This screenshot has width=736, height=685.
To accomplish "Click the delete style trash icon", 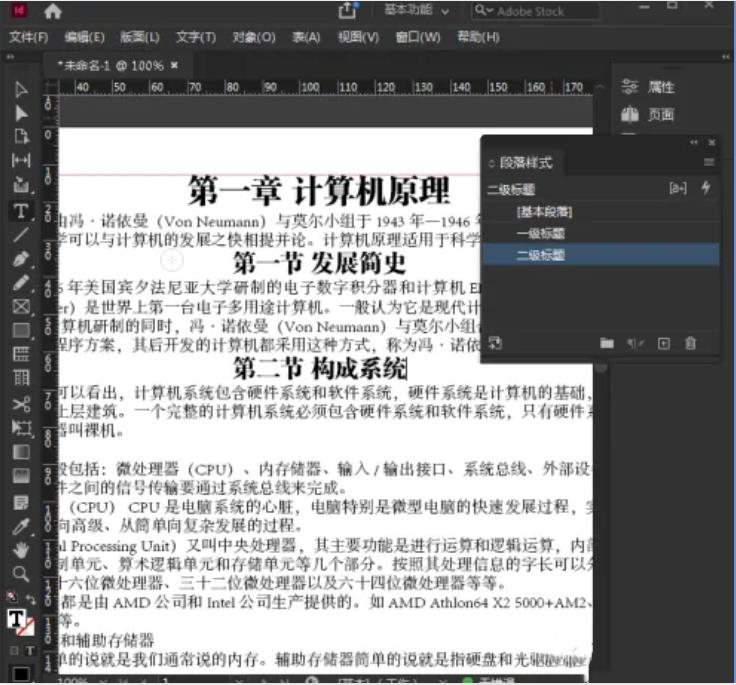I will pyautogui.click(x=690, y=343).
